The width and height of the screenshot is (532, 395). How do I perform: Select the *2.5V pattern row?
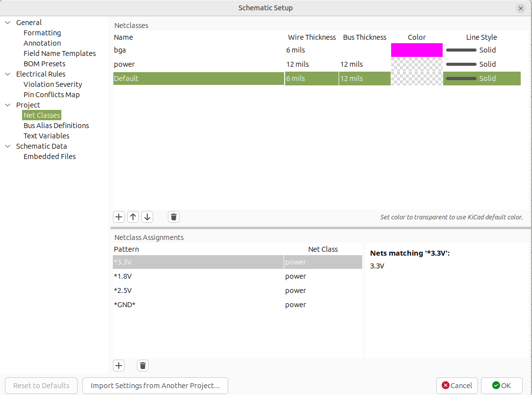(198, 290)
